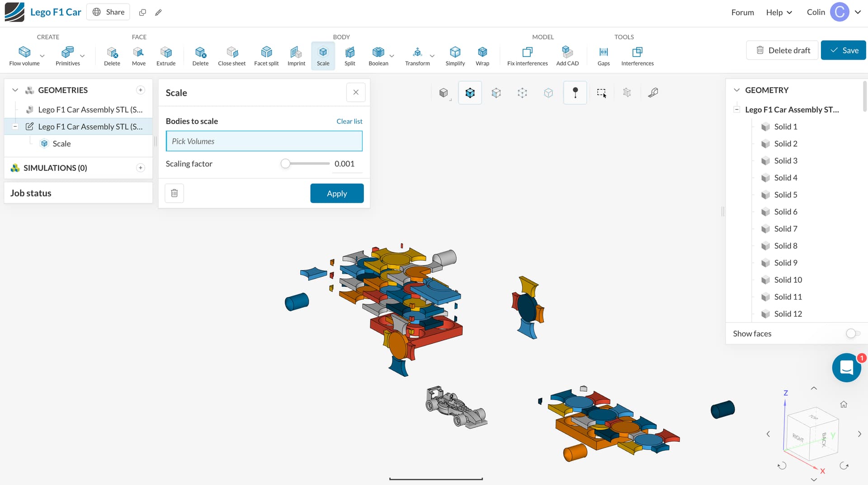
Task: Click the copy project icon
Action: [142, 12]
